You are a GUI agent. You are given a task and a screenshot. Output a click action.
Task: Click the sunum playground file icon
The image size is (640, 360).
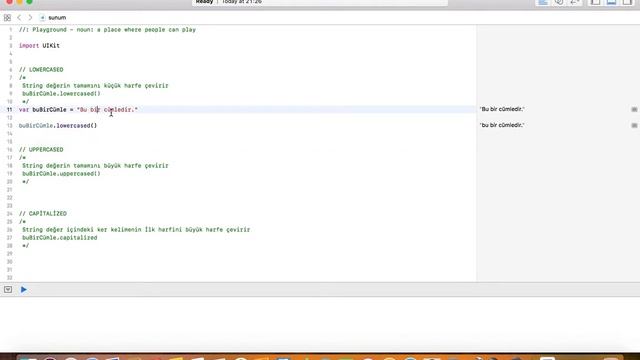(42, 18)
